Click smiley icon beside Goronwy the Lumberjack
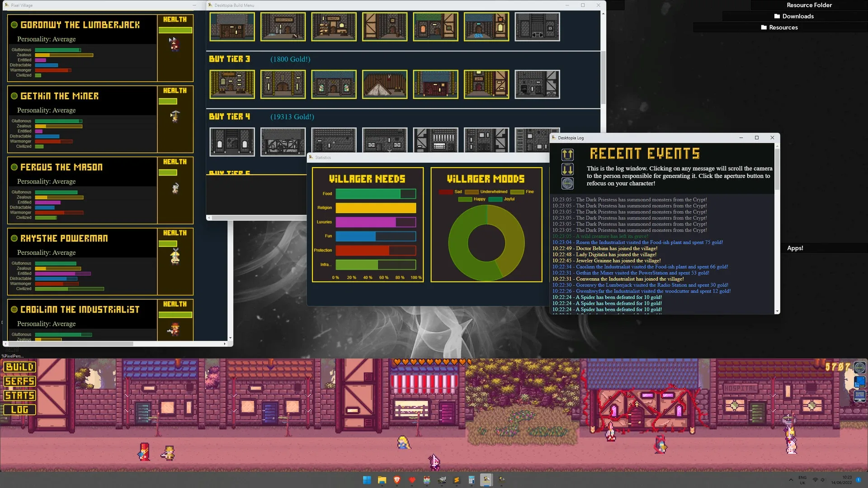 [x=14, y=25]
